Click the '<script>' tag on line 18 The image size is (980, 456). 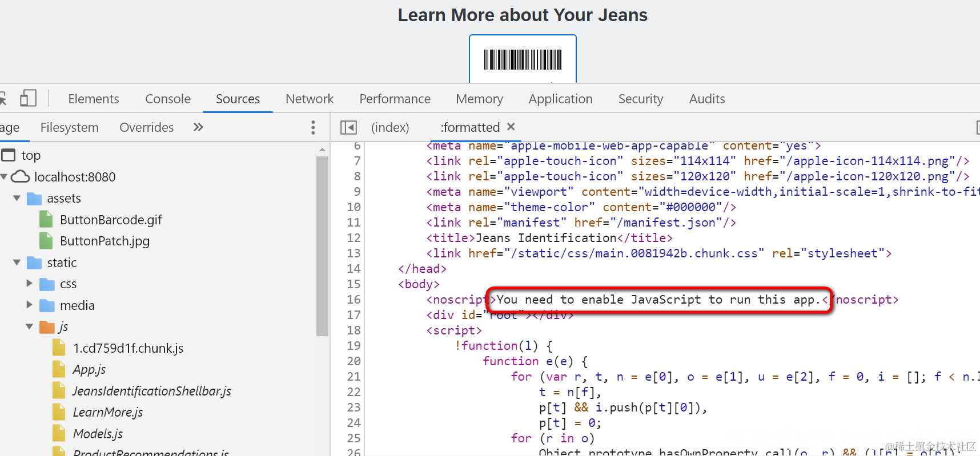pyautogui.click(x=454, y=330)
